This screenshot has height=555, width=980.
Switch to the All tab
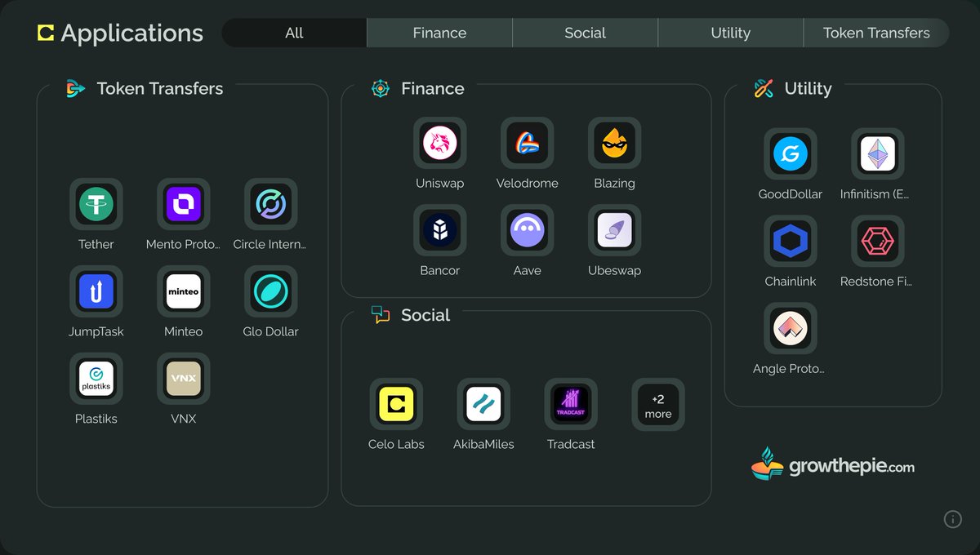click(x=294, y=33)
